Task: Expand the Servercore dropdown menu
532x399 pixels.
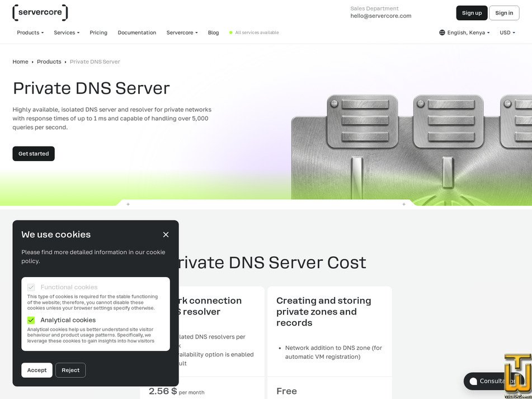Action: (x=182, y=32)
